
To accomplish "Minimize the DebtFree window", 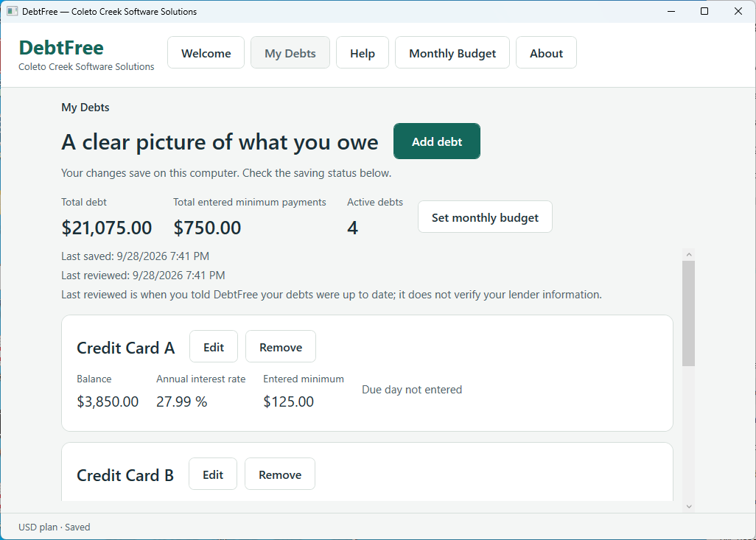I will coord(671,11).
